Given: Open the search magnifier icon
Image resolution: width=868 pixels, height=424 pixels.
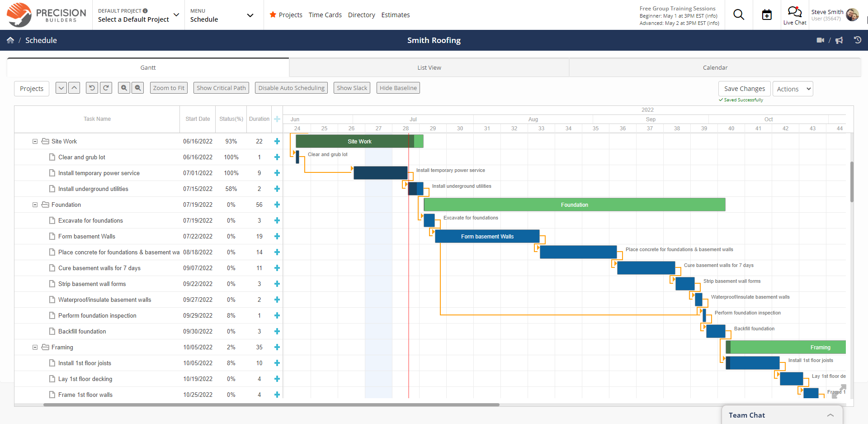Looking at the screenshot, I should point(739,15).
